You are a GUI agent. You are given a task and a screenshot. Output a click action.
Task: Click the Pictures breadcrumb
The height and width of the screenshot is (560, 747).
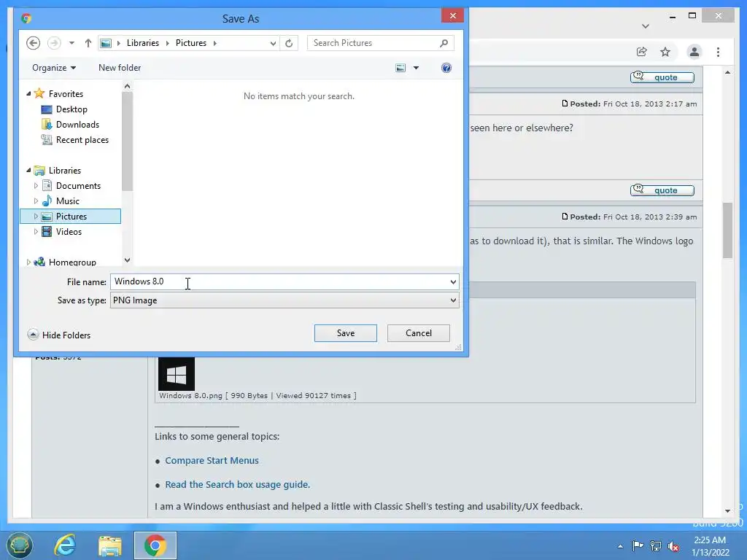coord(190,43)
